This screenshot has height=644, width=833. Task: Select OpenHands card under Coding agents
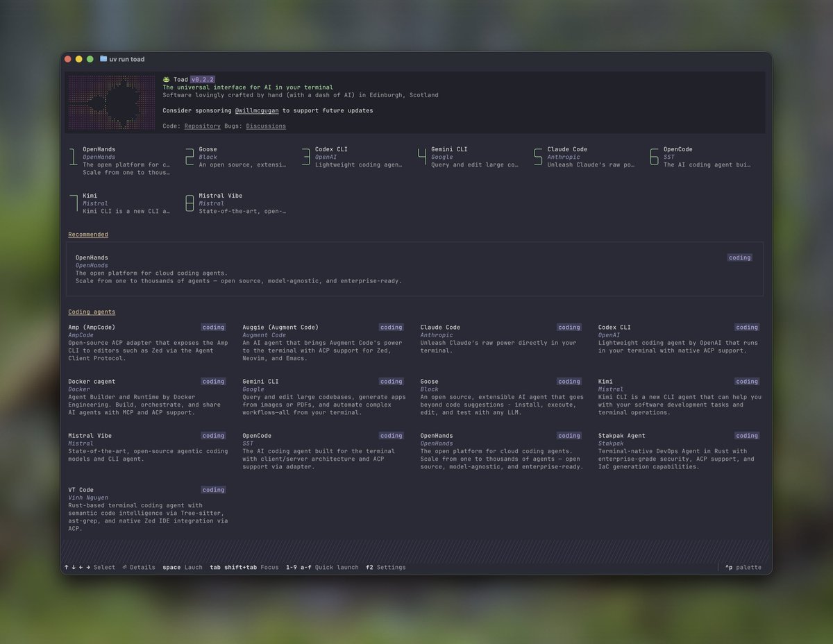click(x=500, y=451)
